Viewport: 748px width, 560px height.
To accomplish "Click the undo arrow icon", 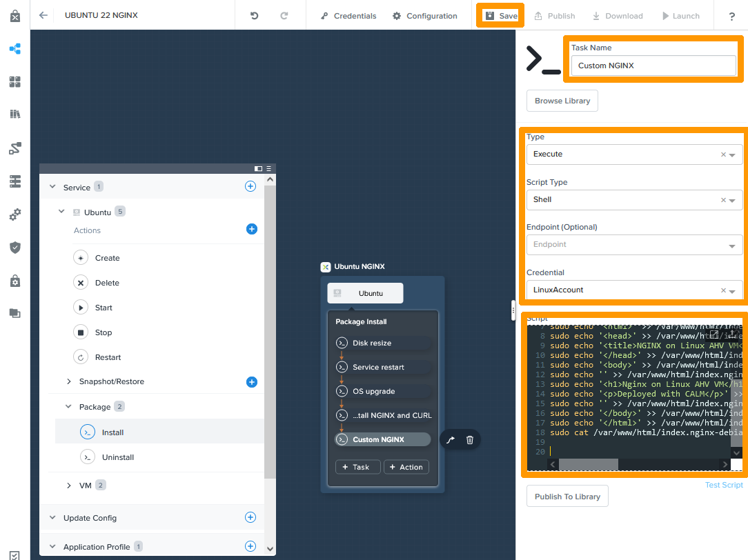I will (254, 16).
